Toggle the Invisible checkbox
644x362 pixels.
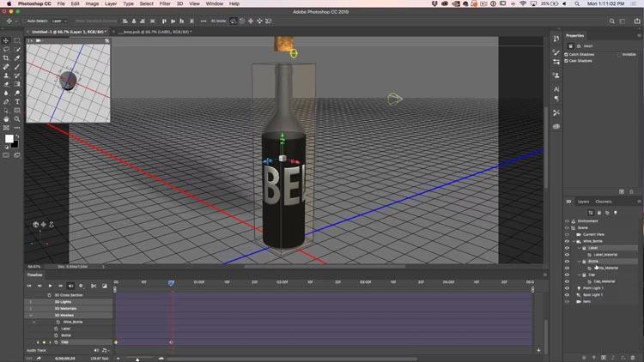[619, 54]
